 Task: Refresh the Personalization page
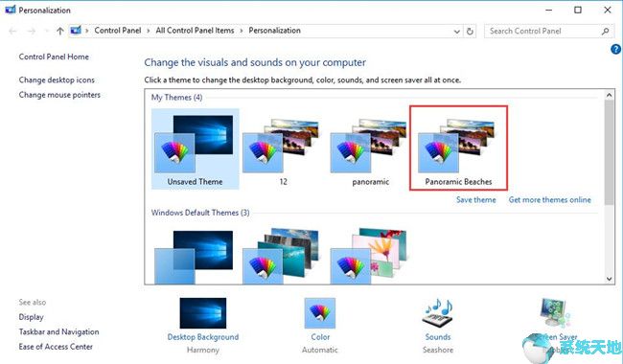coord(470,31)
